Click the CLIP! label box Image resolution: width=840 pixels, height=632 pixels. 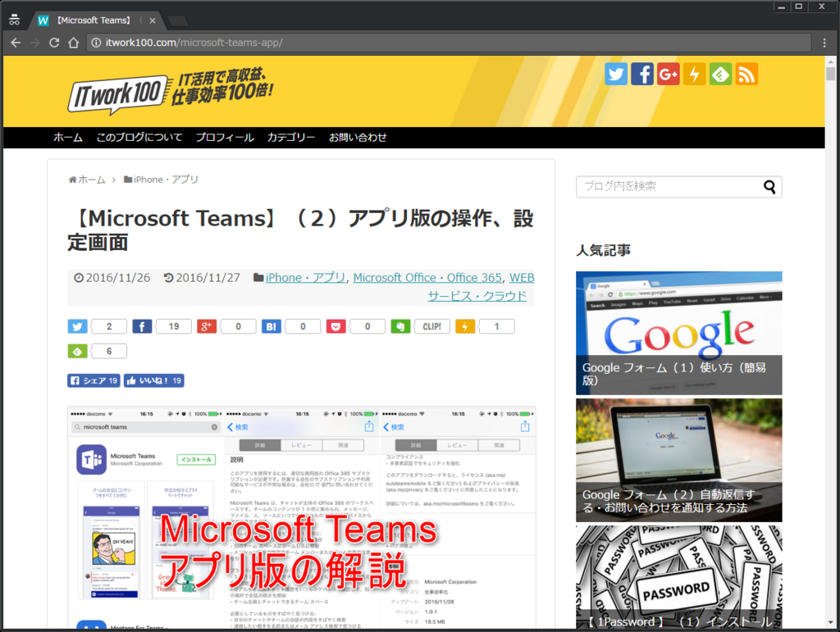431,326
